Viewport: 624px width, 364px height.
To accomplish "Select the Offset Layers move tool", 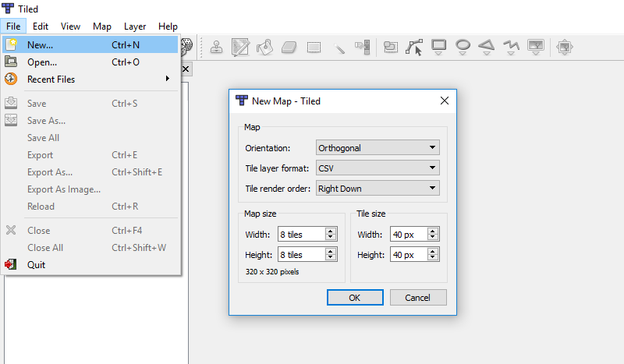I will click(x=564, y=47).
